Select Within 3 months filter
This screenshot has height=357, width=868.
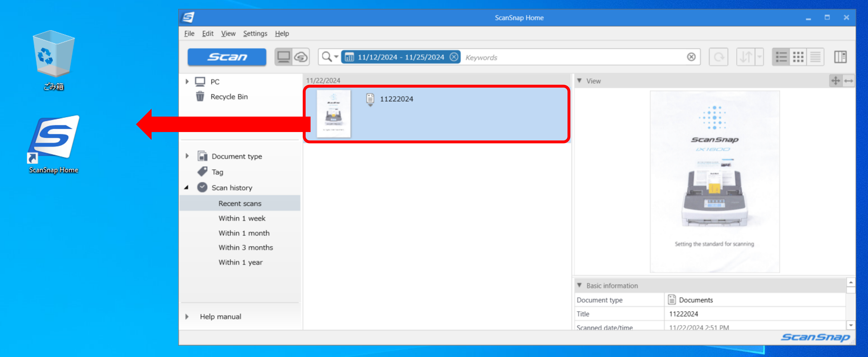click(x=246, y=248)
